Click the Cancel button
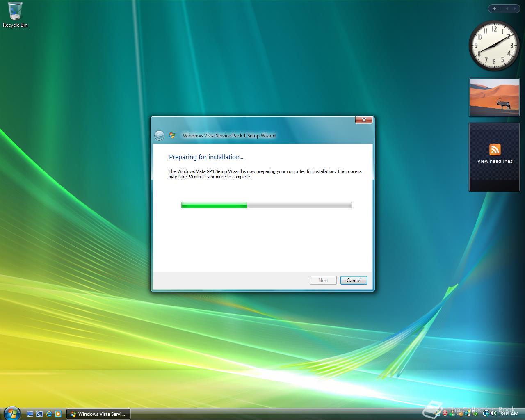The width and height of the screenshot is (525, 420). [x=354, y=281]
